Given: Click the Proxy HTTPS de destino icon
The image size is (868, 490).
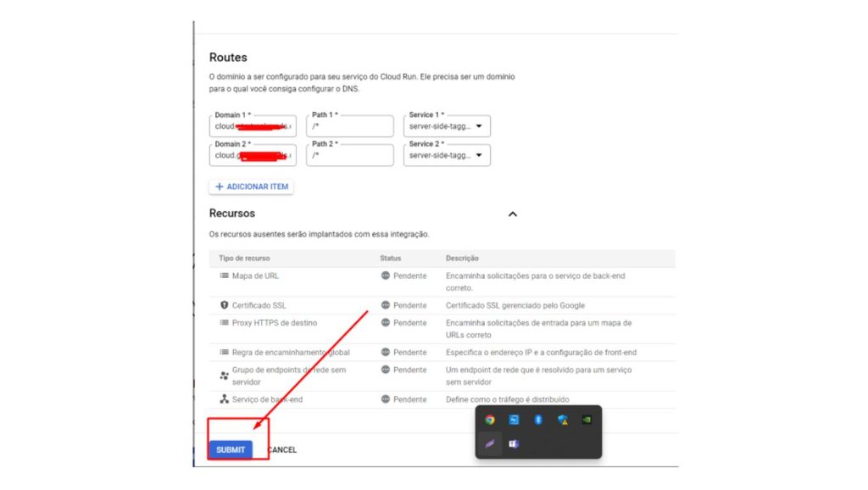Looking at the screenshot, I should 224,322.
